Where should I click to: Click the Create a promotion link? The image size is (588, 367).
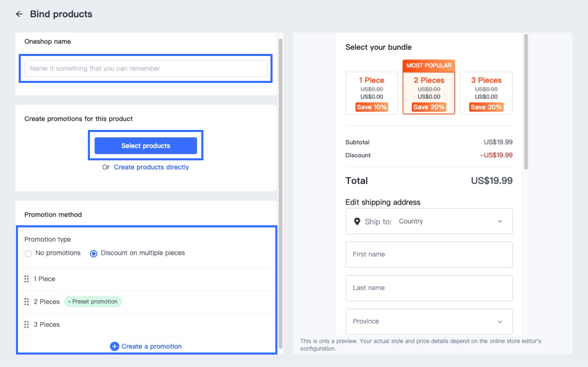(151, 346)
